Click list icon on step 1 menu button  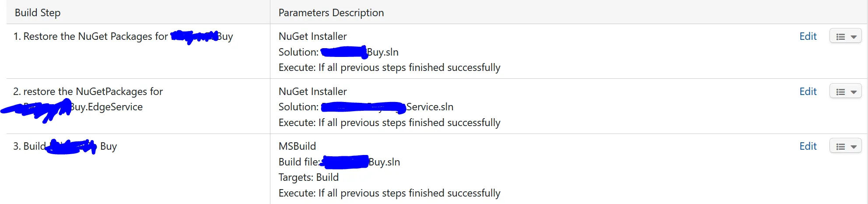pos(840,37)
